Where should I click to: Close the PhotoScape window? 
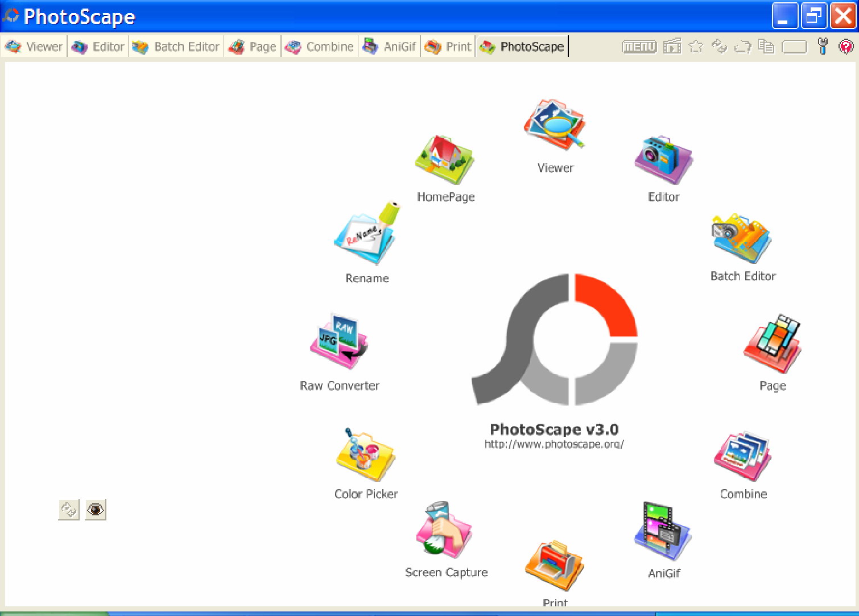[843, 16]
